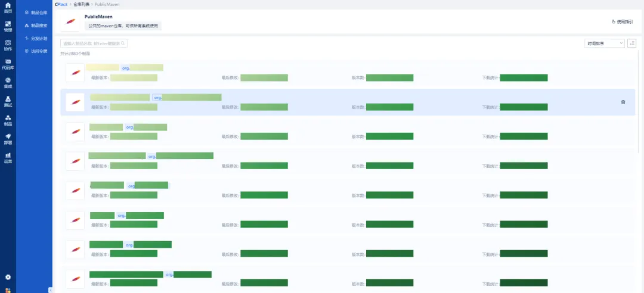Open the 代码库 code repository module
Viewport: 644px width, 293px height.
tap(8, 64)
